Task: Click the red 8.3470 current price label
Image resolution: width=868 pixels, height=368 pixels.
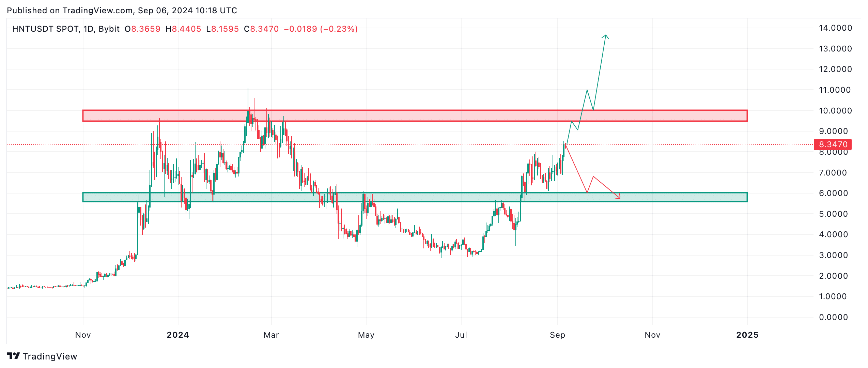Action: pyautogui.click(x=833, y=144)
